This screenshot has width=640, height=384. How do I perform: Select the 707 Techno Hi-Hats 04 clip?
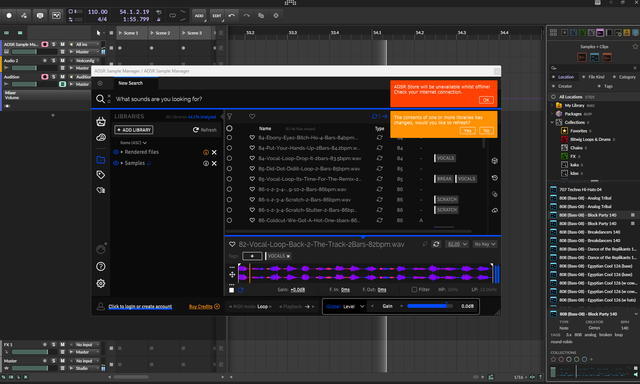(580, 189)
